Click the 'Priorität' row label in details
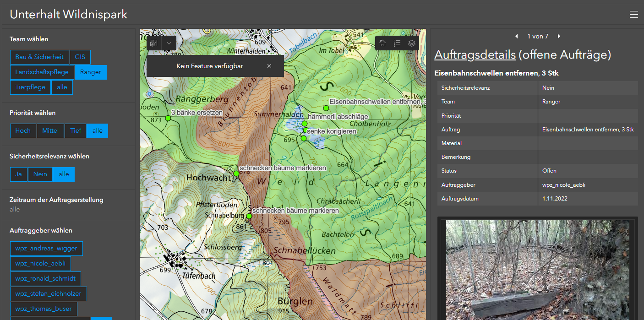Viewport: 644px width, 320px height. 451,116
